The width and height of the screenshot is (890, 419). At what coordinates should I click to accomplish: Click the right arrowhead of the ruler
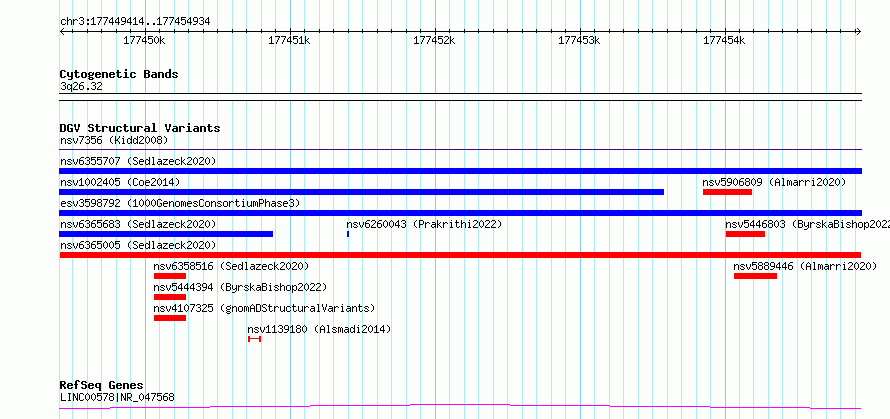coord(859,31)
